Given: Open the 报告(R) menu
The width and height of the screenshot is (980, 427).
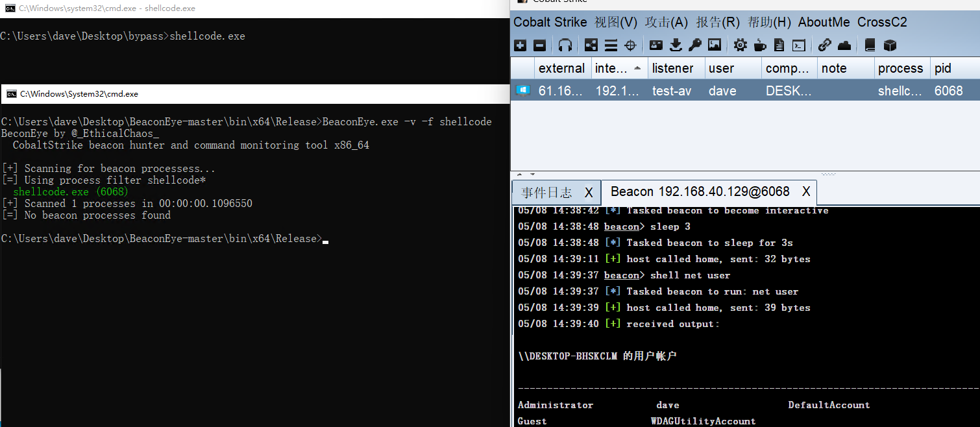Looking at the screenshot, I should tap(718, 22).
